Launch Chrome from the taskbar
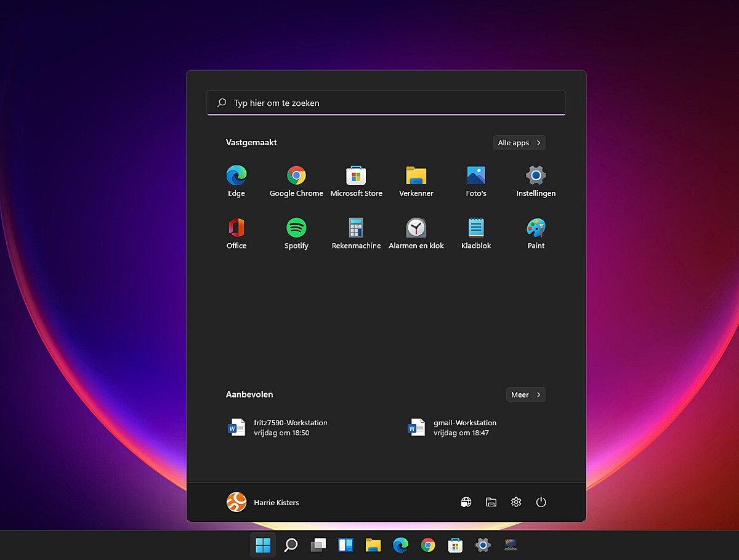The height and width of the screenshot is (560, 739). 428,545
